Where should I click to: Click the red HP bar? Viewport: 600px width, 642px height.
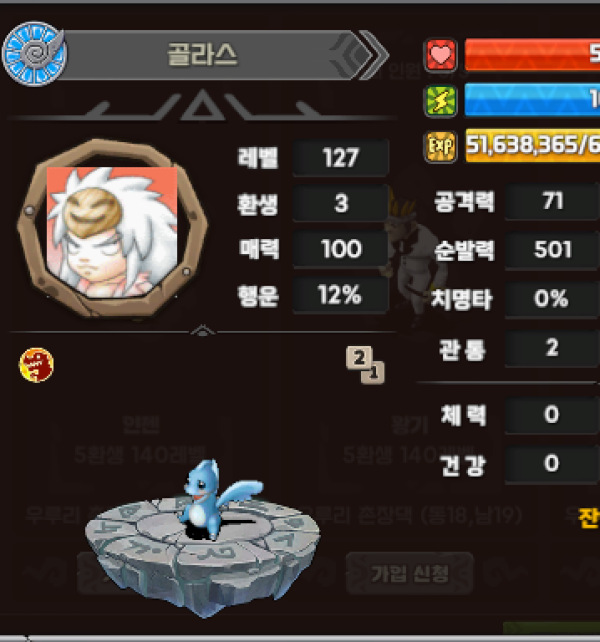pos(532,55)
